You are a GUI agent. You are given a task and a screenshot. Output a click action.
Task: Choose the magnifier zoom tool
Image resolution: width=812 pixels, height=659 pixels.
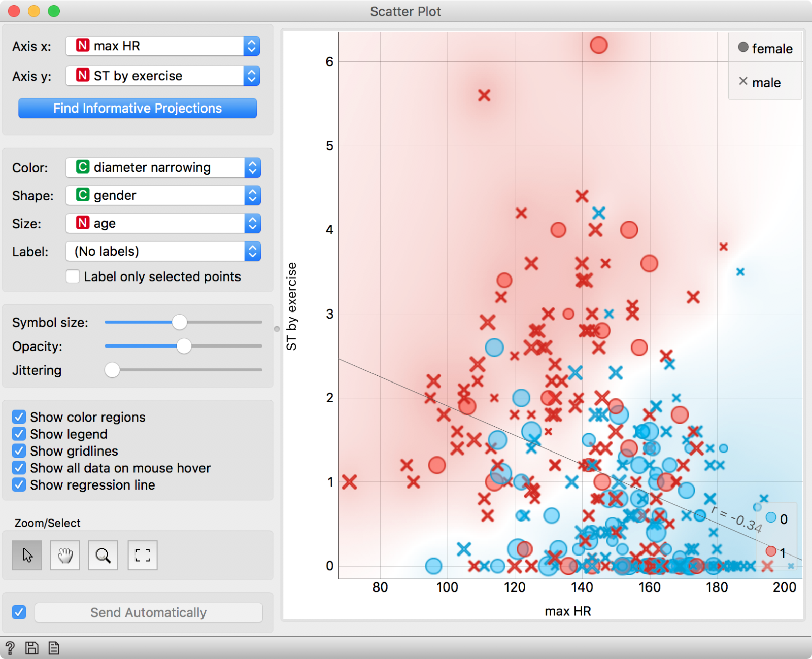click(103, 556)
